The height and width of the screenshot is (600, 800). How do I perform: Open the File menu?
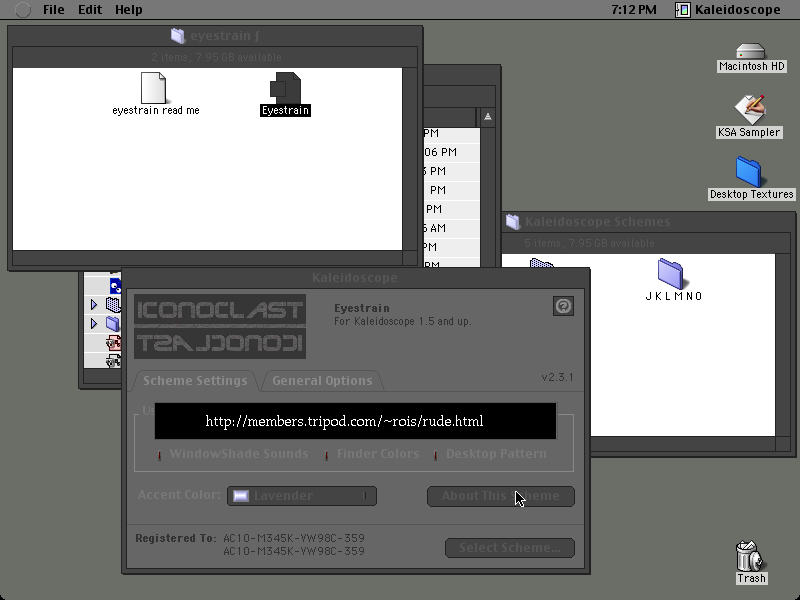coord(54,10)
